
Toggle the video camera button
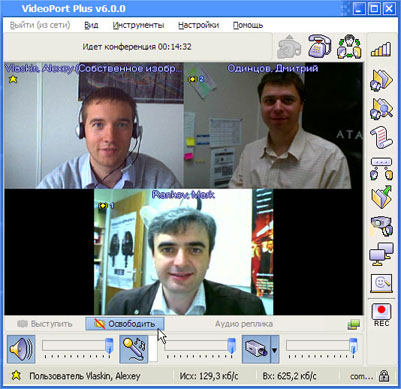[x=256, y=349]
